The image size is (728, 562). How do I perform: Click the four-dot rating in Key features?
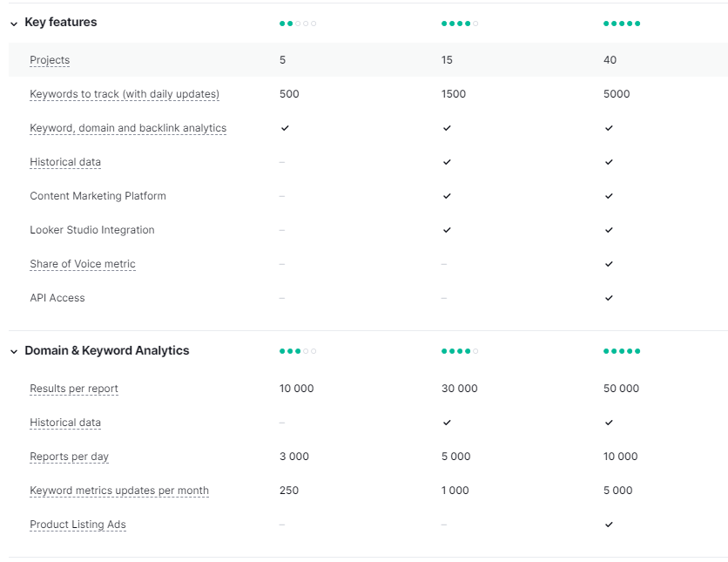(x=460, y=24)
